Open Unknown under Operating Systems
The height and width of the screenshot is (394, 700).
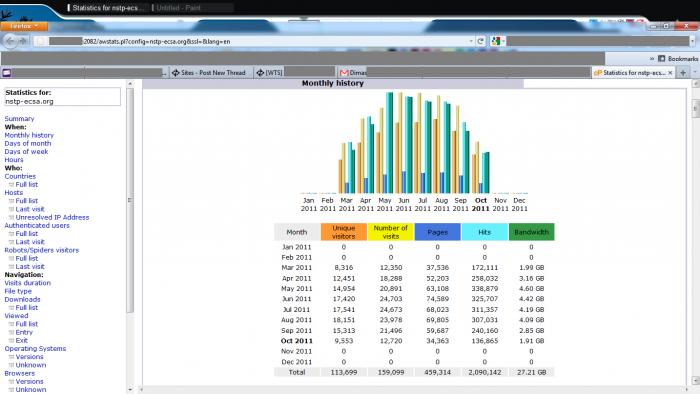tap(31, 365)
